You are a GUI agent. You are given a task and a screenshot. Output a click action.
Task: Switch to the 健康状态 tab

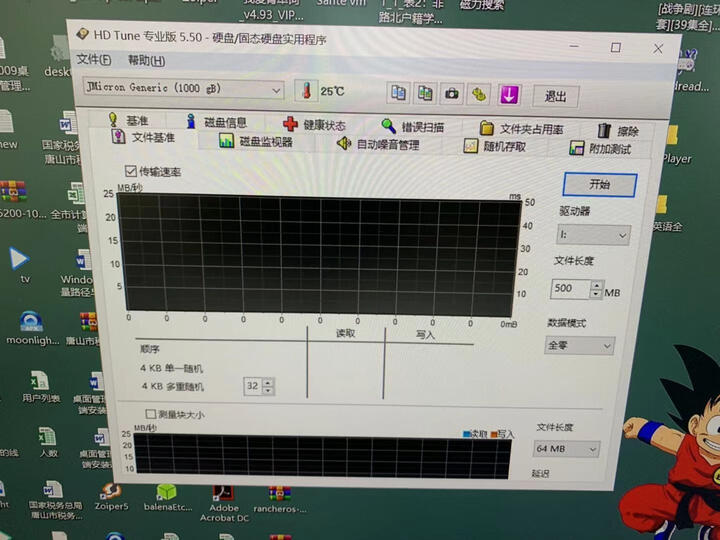(315, 124)
